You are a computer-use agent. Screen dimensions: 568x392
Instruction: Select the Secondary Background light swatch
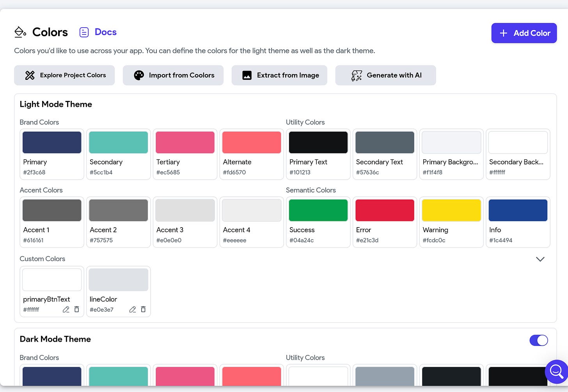tap(518, 142)
